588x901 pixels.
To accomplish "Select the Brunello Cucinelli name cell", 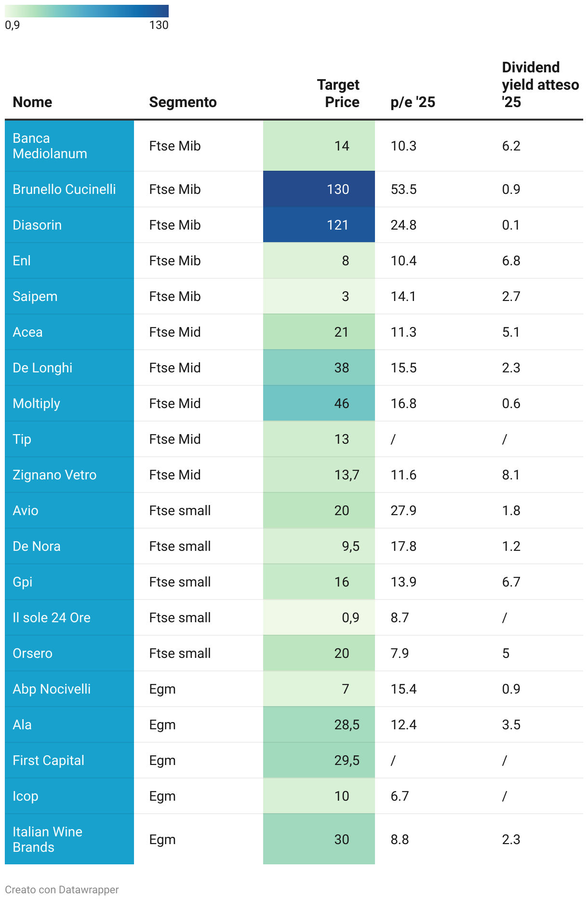I will click(x=64, y=189).
